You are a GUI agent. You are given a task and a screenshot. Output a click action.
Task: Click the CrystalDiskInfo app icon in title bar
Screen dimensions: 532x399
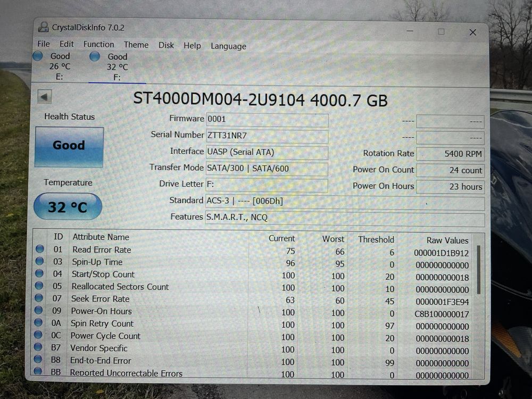[x=43, y=27]
